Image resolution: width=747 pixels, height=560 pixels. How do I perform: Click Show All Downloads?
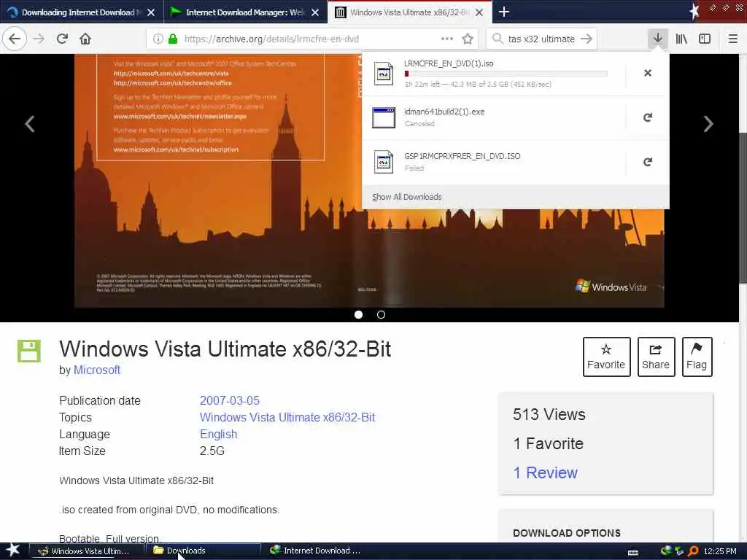point(407,197)
